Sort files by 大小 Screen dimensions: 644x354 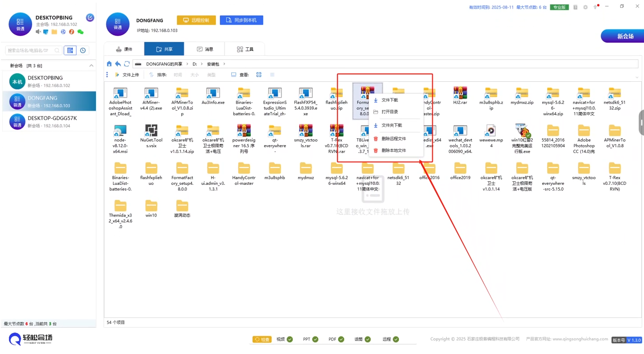[x=195, y=75]
